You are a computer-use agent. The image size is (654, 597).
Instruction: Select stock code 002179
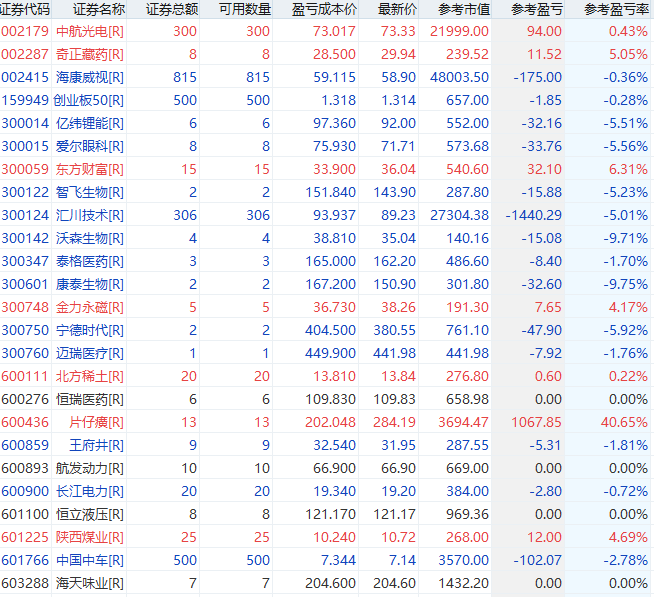25,31
